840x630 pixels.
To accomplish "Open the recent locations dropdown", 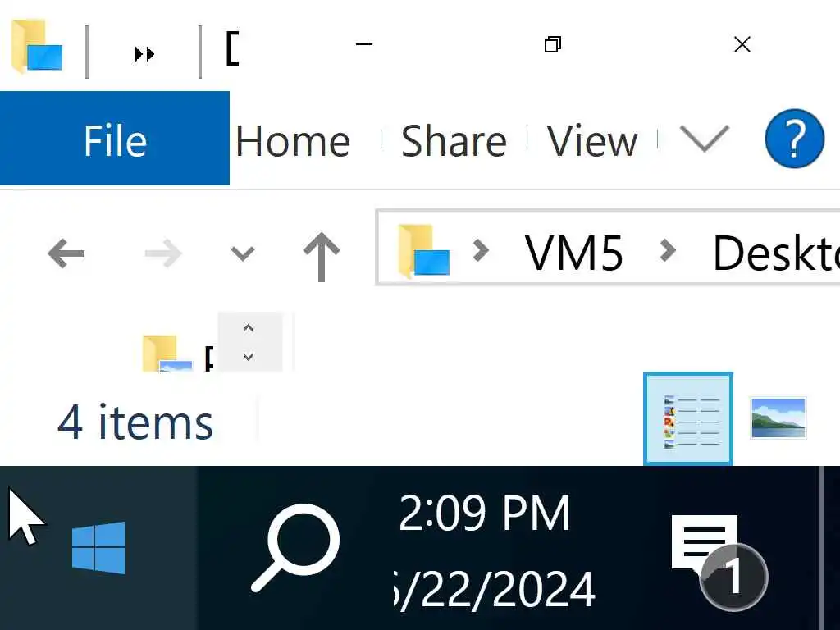I will point(242,253).
